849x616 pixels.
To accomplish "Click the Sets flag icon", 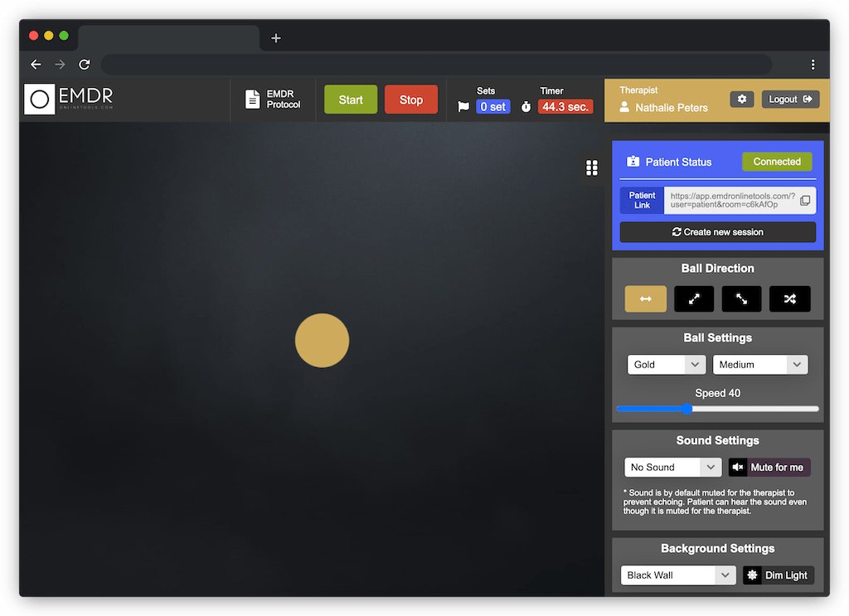I will pos(463,106).
